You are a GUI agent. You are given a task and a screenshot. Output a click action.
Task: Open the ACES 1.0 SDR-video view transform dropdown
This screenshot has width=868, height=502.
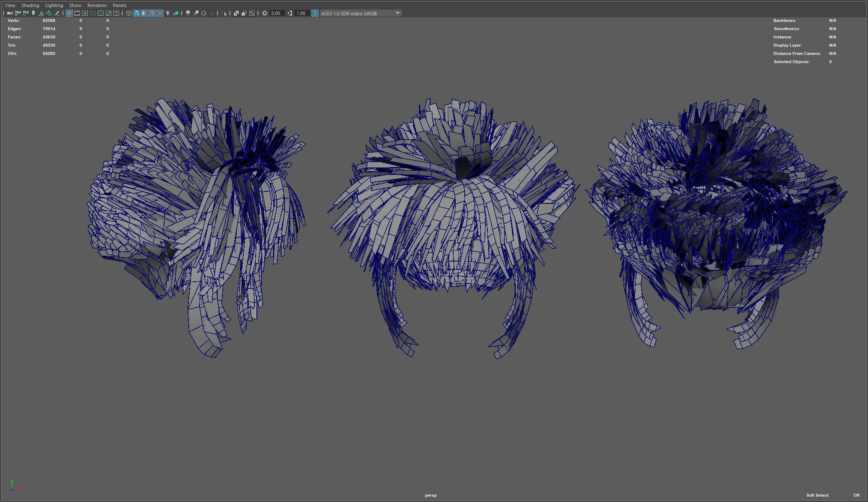tap(361, 13)
